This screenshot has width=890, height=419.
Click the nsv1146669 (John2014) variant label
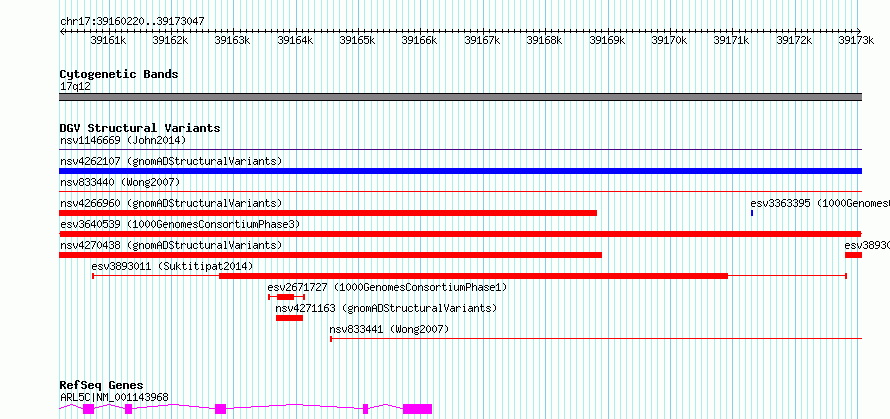coord(123,140)
